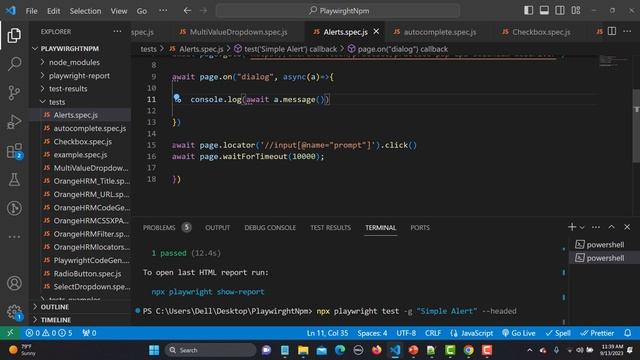The width and height of the screenshot is (640, 360).
Task: Close the terminal panel
Action: [627, 227]
